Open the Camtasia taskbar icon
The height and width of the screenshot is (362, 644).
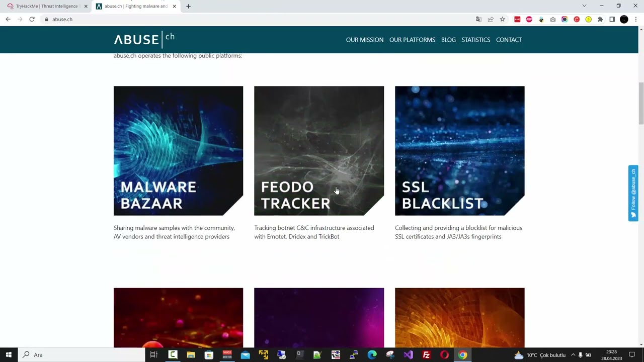(x=173, y=355)
